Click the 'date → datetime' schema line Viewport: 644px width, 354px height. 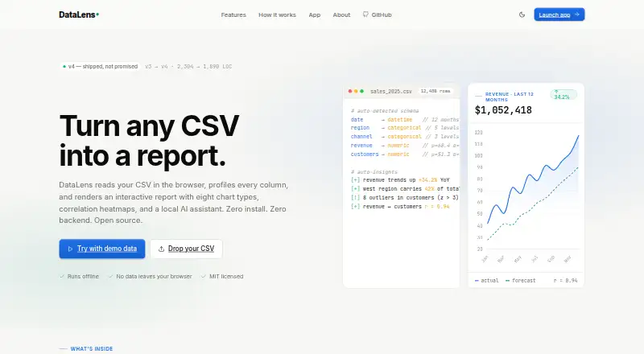405,120
